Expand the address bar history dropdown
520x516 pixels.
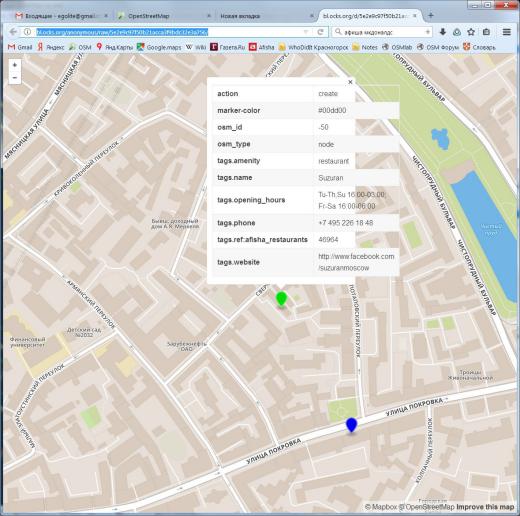coord(306,32)
